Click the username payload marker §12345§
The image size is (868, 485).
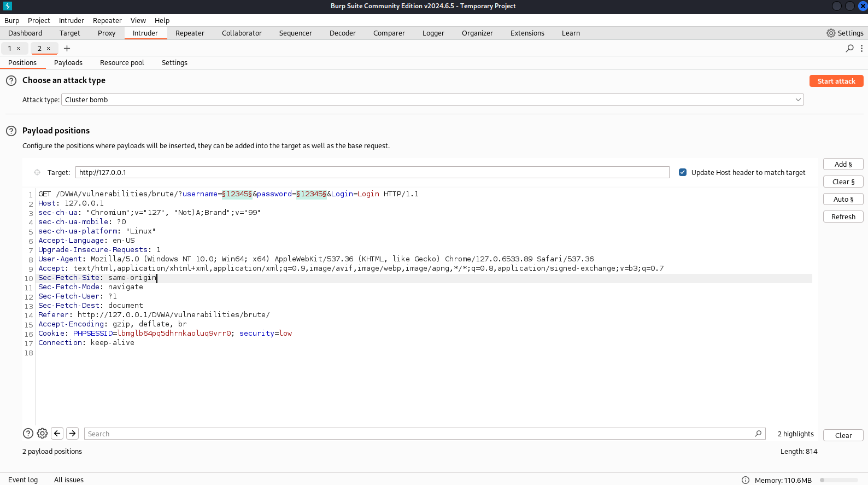(x=237, y=194)
